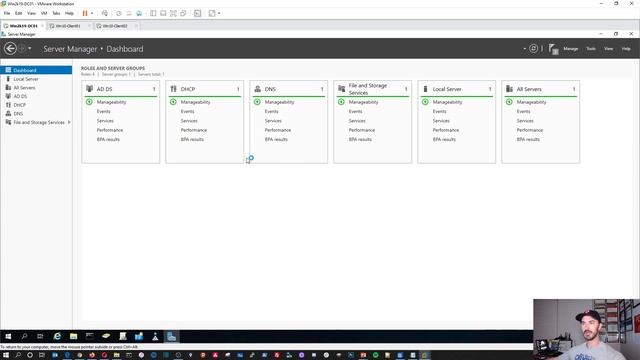Open the stretch guest dropdown arrow

(219, 13)
